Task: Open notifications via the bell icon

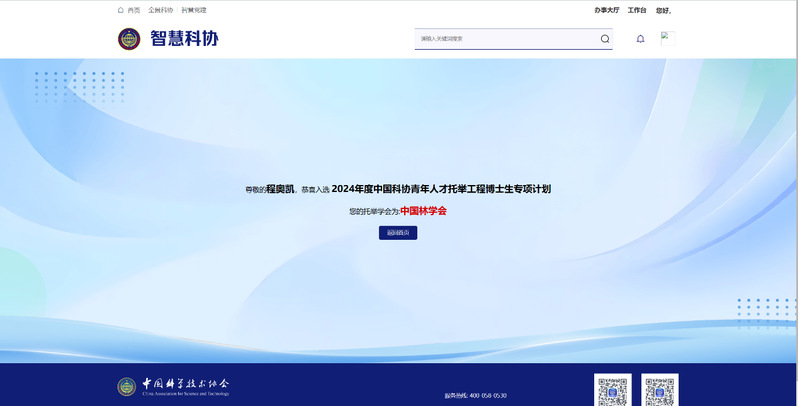Action: [x=640, y=39]
